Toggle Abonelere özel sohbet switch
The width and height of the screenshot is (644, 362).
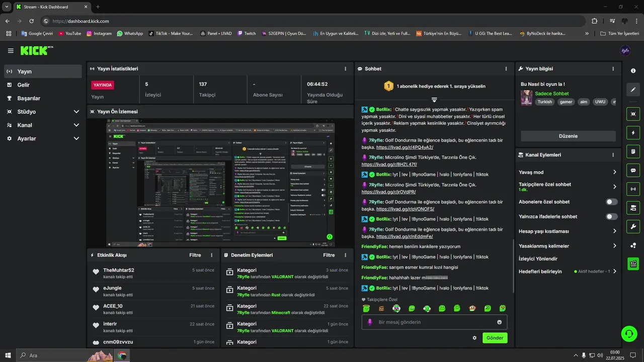(612, 202)
